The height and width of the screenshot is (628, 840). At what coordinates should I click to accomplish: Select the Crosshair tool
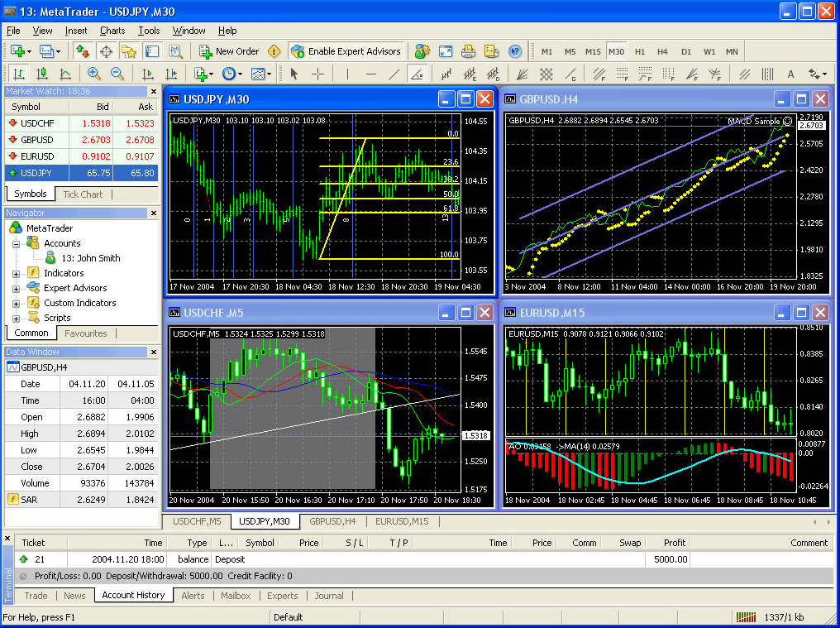pyautogui.click(x=317, y=74)
